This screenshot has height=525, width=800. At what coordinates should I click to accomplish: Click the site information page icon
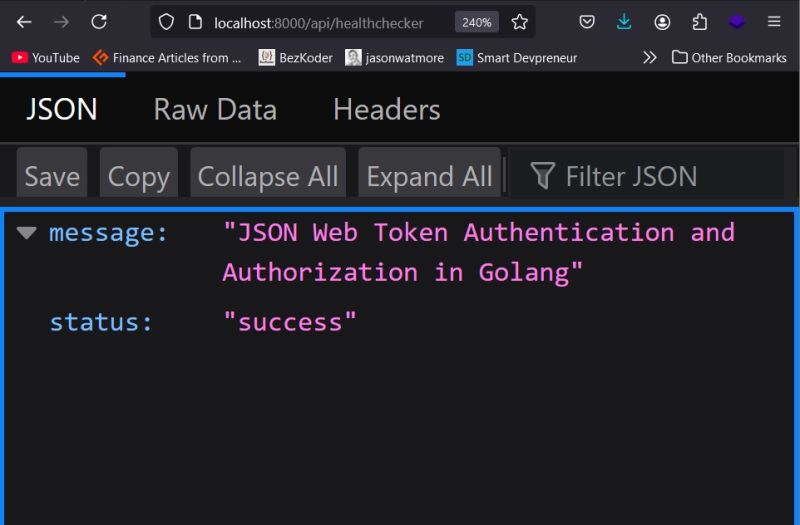click(195, 22)
